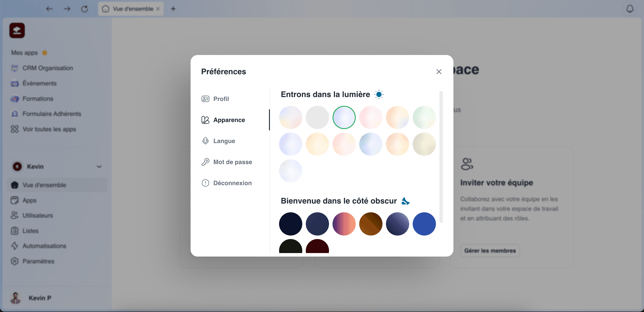Click the red workspace logo icon
The image size is (644, 312).
coord(17,30)
